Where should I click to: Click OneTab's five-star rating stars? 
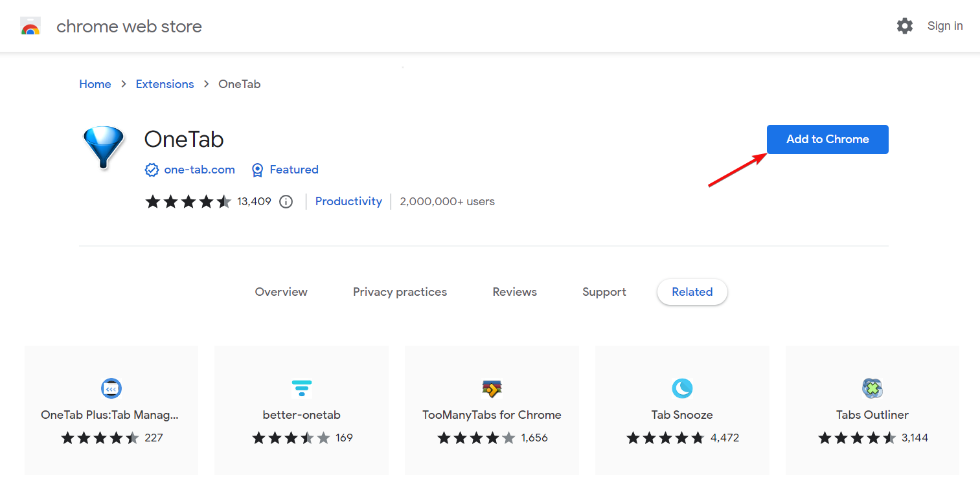point(188,201)
